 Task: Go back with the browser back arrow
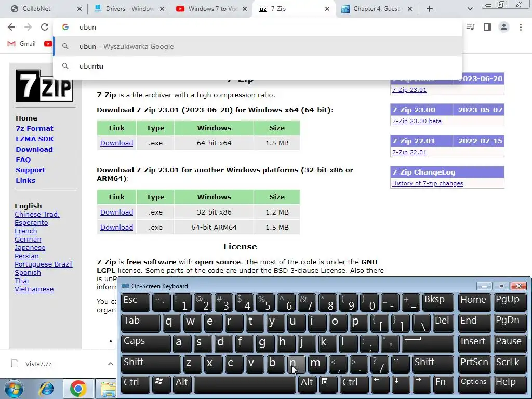point(11,27)
